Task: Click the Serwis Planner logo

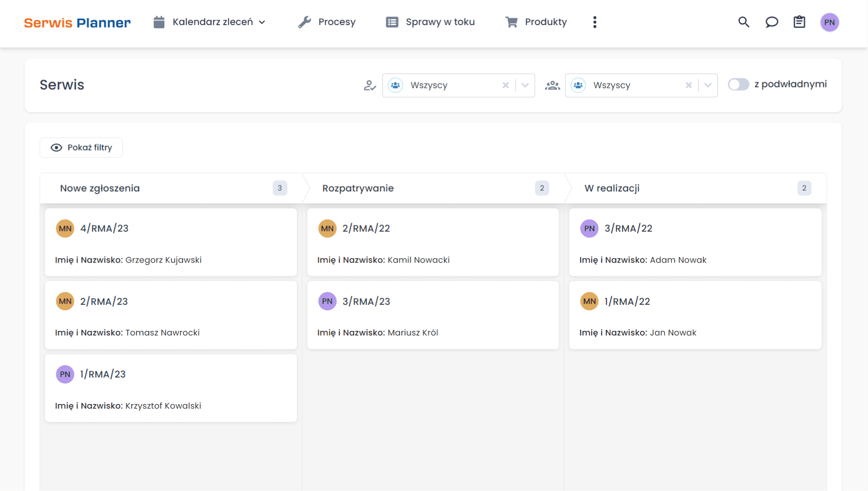Action: click(x=77, y=22)
